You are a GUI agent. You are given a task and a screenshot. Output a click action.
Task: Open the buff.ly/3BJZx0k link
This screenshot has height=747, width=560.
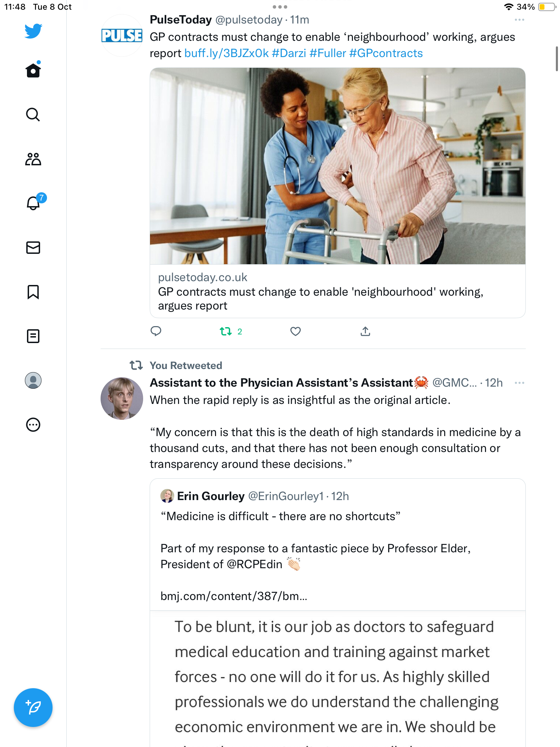point(226,53)
